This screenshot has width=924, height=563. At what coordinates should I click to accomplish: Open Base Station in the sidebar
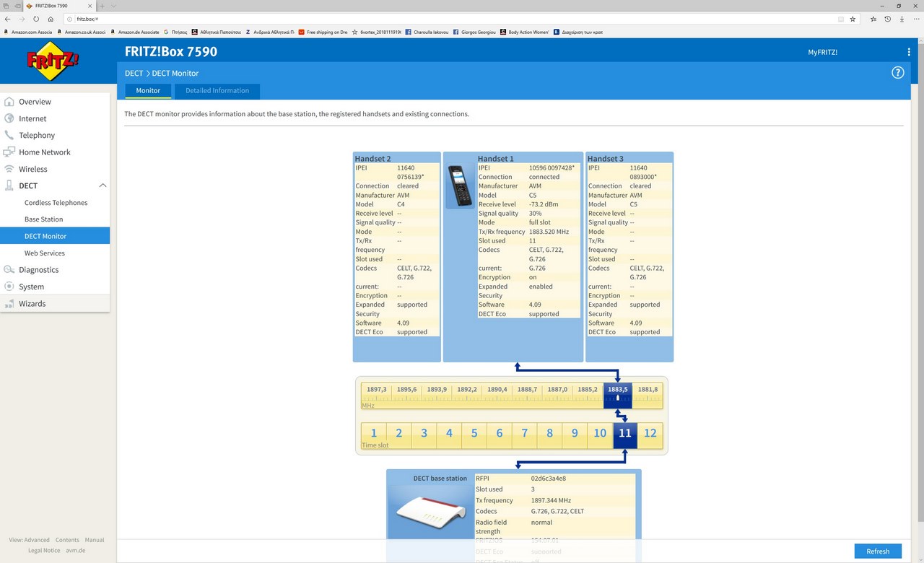click(x=43, y=219)
